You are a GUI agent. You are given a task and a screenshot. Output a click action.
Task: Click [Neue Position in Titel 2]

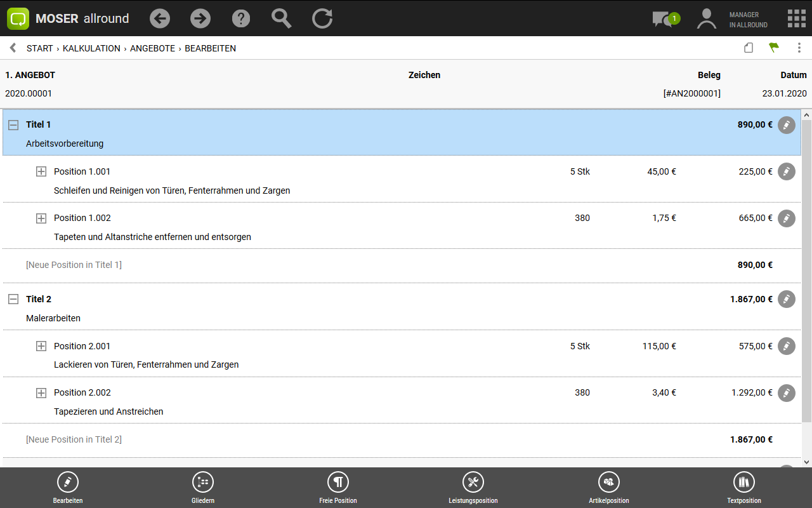point(74,439)
